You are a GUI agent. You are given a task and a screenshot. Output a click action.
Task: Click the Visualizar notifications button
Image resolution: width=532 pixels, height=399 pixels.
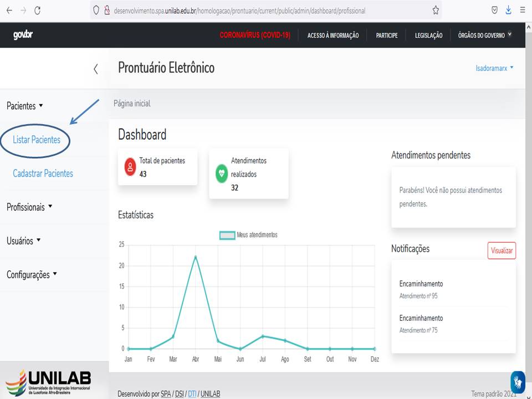(502, 250)
